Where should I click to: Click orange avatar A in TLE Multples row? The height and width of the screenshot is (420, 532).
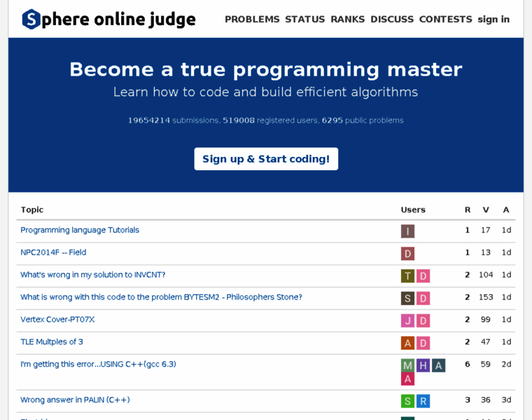coord(407,343)
